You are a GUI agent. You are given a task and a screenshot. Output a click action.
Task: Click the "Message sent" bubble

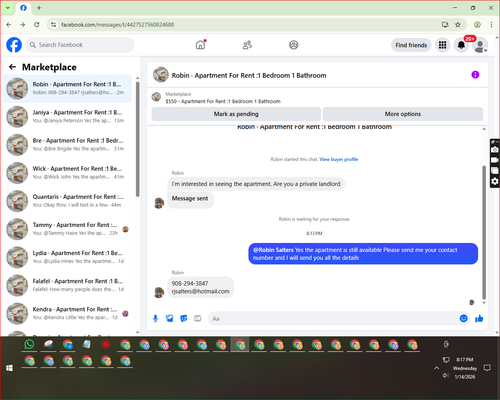tap(190, 199)
